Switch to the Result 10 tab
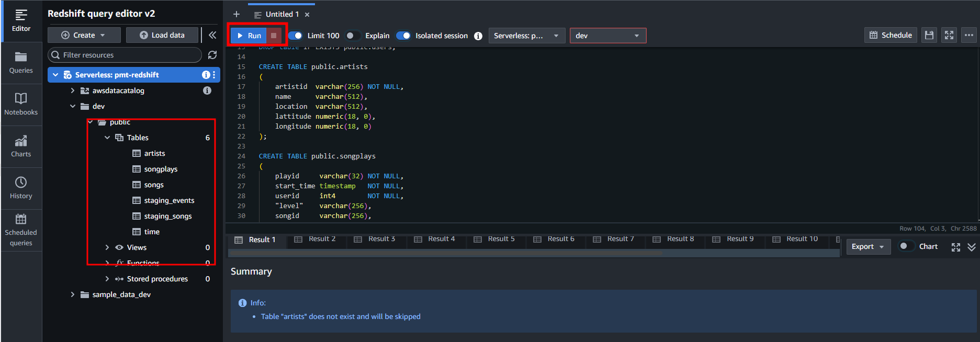 [x=795, y=239]
